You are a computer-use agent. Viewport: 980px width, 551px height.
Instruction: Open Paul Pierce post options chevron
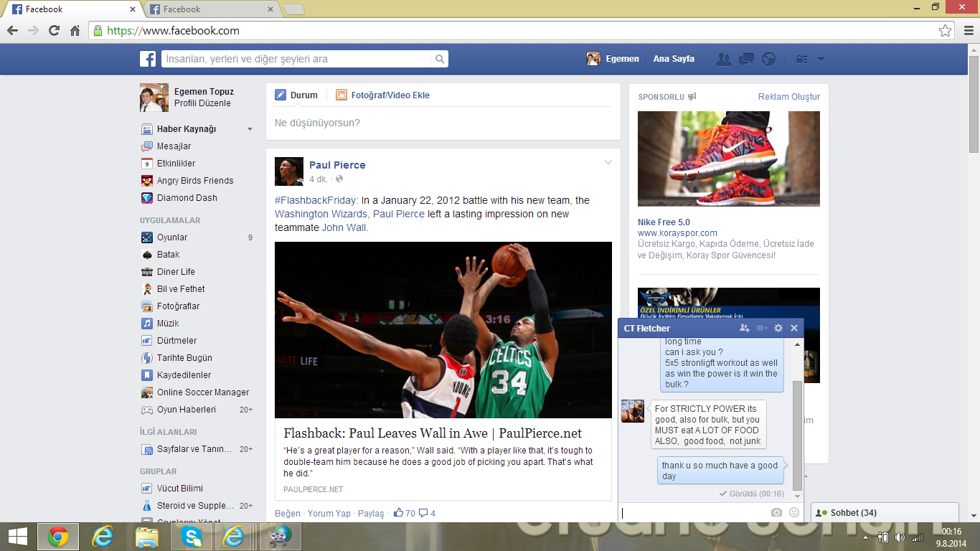click(608, 162)
